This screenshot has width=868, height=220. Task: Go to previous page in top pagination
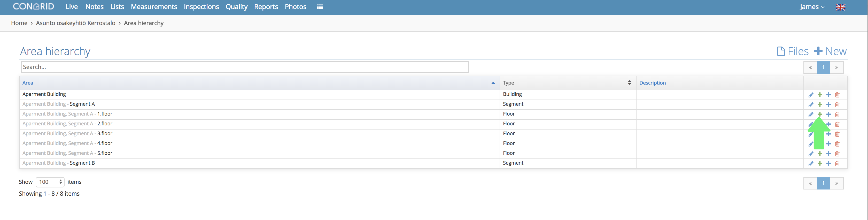[x=810, y=67]
